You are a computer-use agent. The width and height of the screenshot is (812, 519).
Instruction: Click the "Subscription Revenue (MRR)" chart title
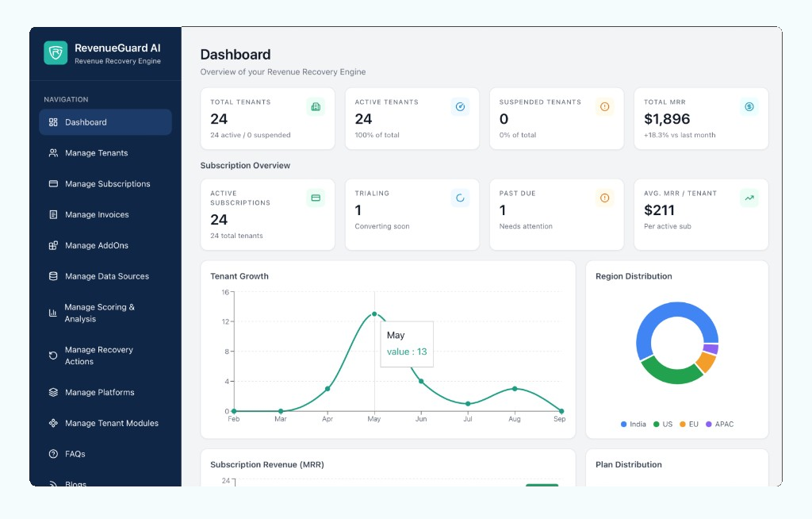coord(267,464)
